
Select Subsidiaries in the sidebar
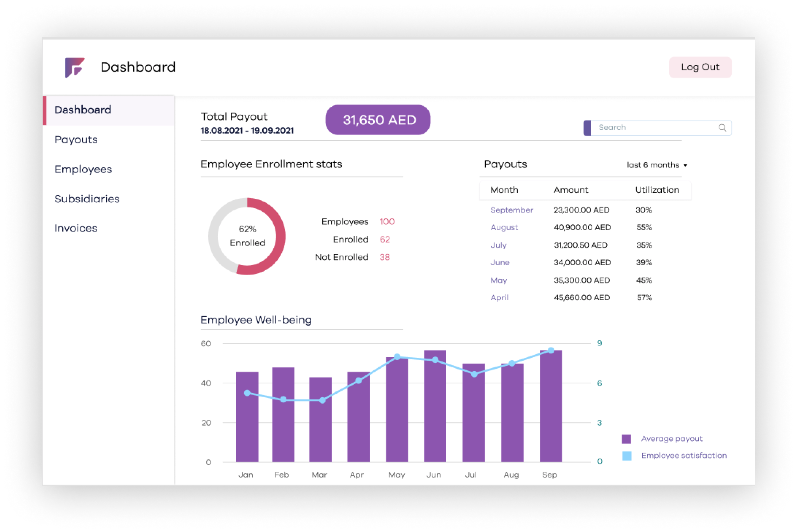[x=87, y=199]
